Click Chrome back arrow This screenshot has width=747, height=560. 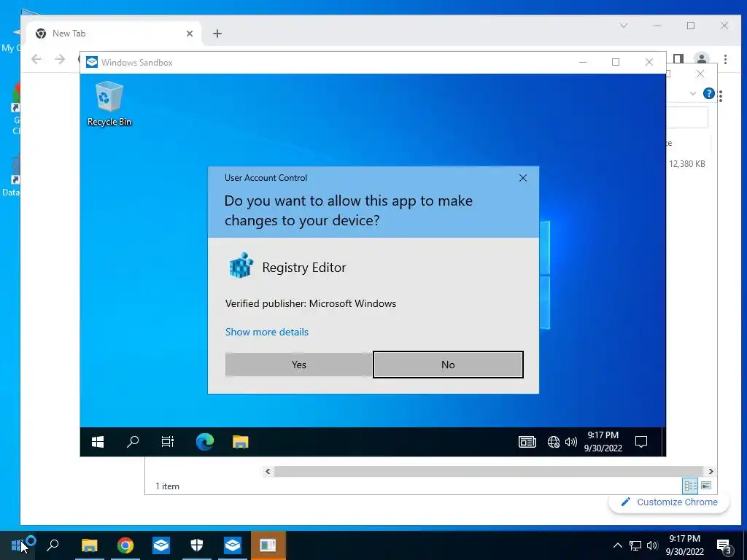[36, 59]
